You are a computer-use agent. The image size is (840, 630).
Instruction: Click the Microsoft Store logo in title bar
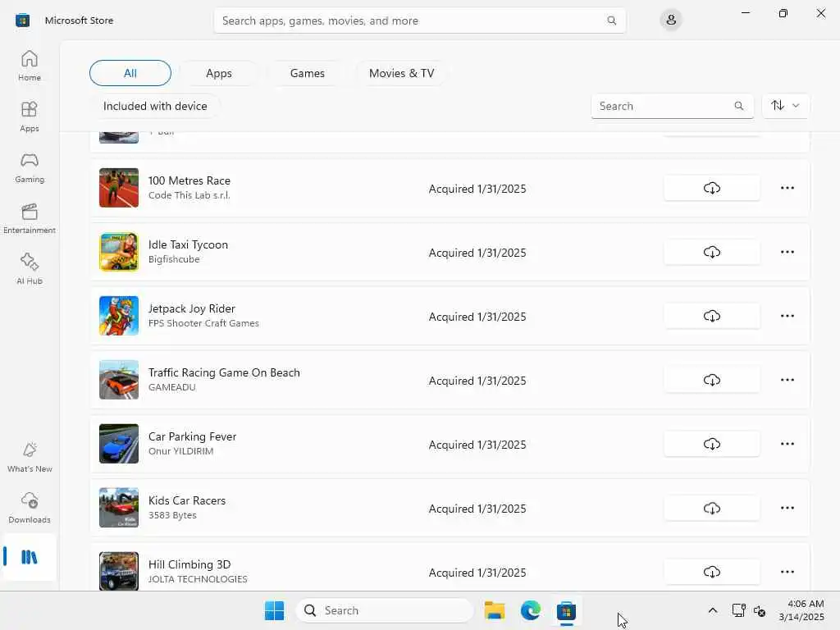pos(22,21)
